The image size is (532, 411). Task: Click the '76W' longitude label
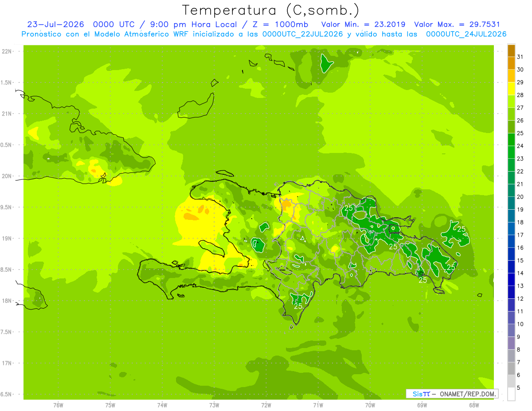[x=58, y=405]
